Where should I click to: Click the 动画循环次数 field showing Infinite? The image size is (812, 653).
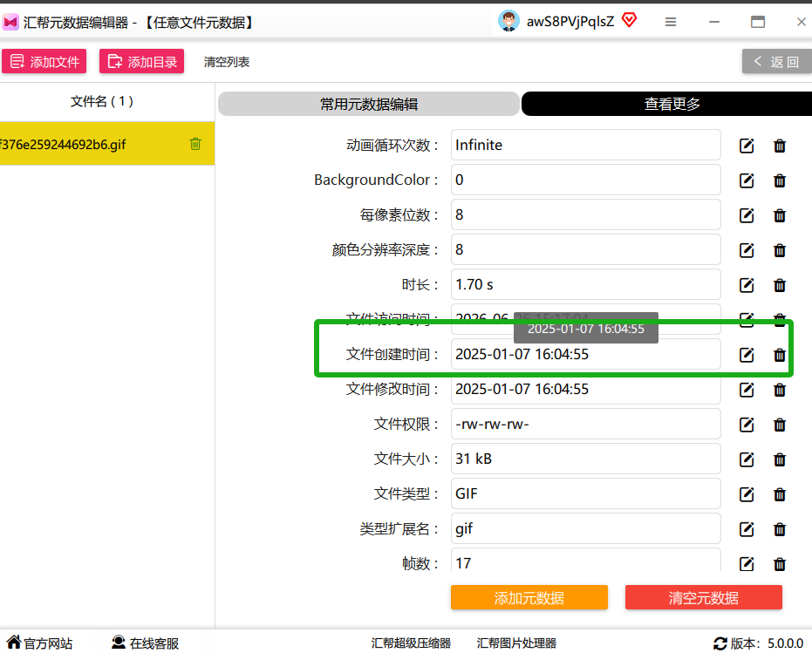(586, 145)
